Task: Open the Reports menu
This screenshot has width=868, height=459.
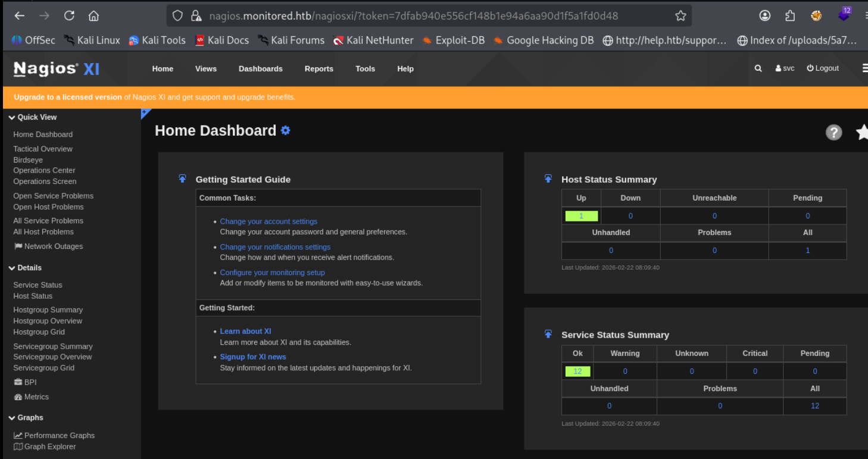Action: tap(319, 69)
